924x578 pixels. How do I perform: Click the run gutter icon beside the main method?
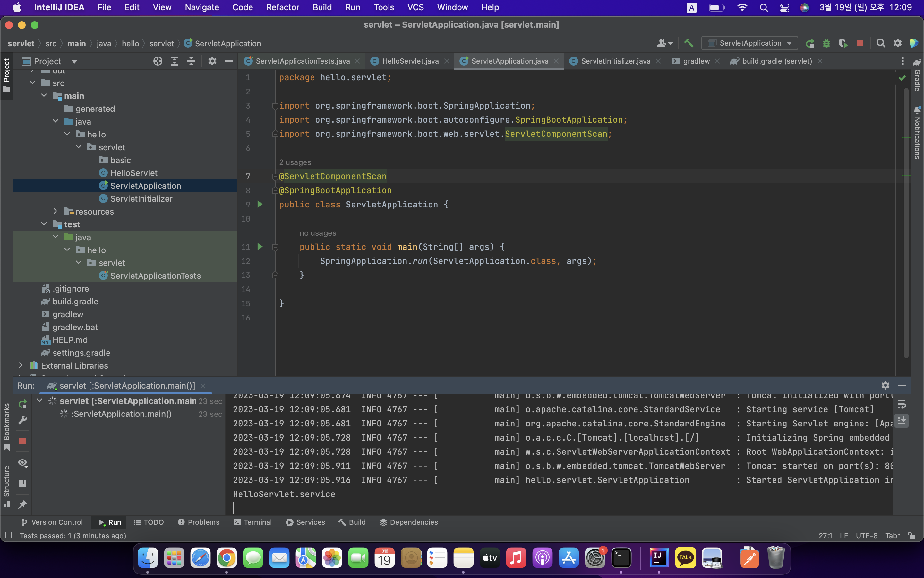(260, 247)
